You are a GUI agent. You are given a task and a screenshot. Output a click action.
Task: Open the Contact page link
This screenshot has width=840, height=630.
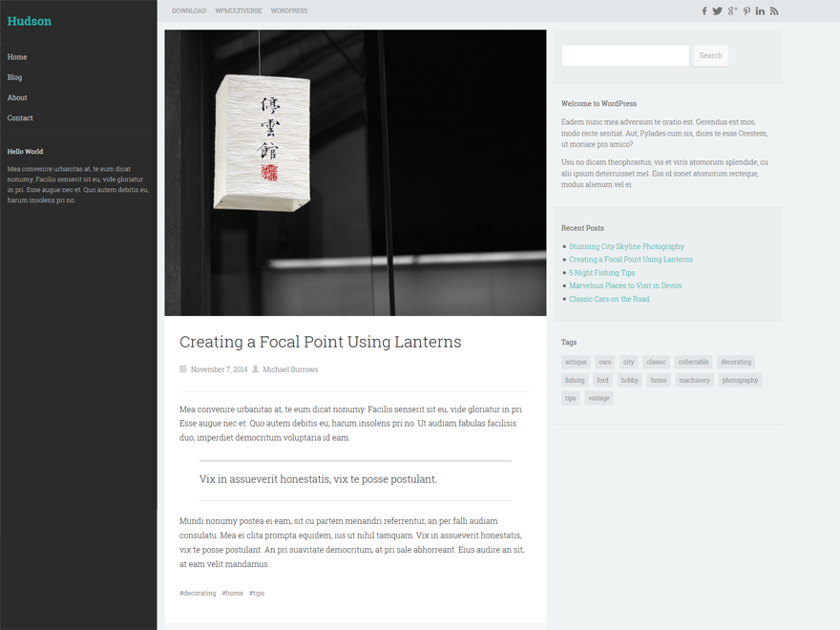[x=20, y=117]
